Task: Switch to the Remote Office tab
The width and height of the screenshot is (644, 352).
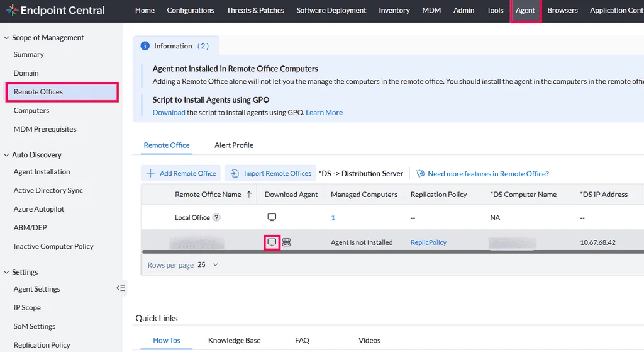Action: (166, 145)
